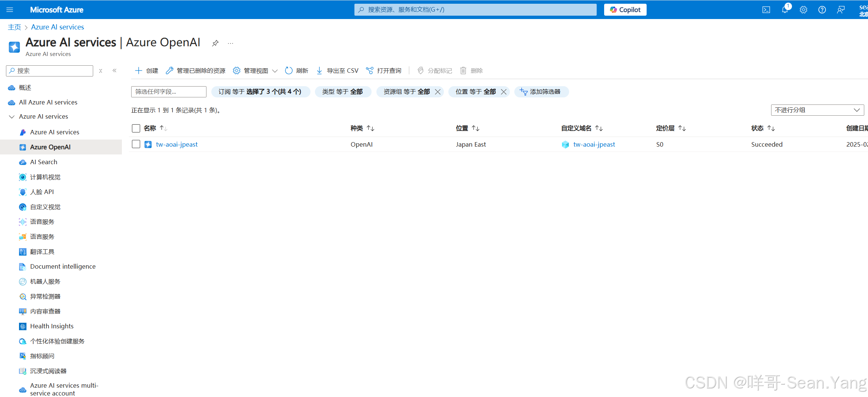Click the 异常检测器 sidebar icon

coord(23,296)
